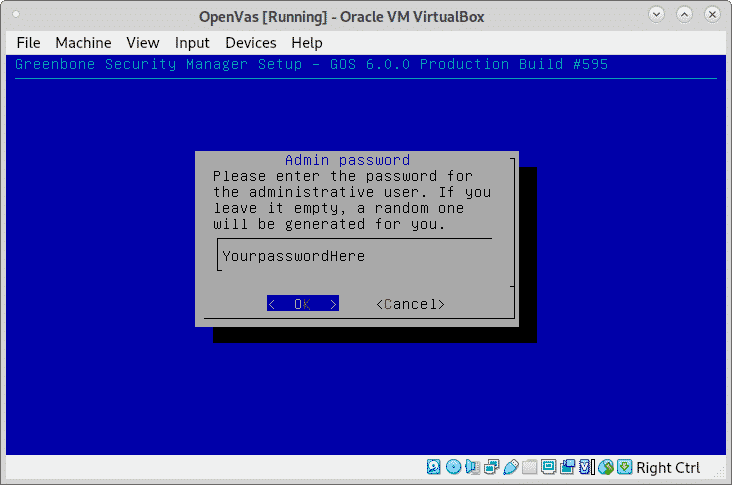Click the shared folders status icon

[x=529, y=467]
